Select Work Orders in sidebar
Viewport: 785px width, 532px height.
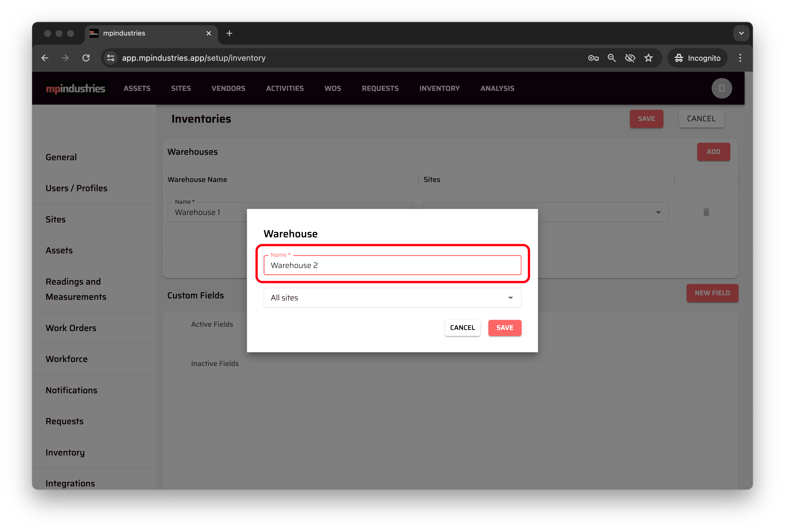pos(71,328)
